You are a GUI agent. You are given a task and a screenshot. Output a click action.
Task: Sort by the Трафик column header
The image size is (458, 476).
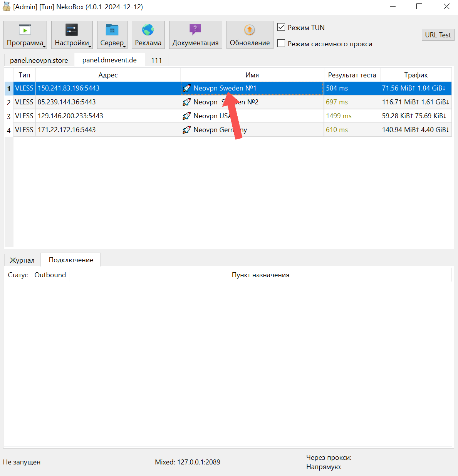416,75
